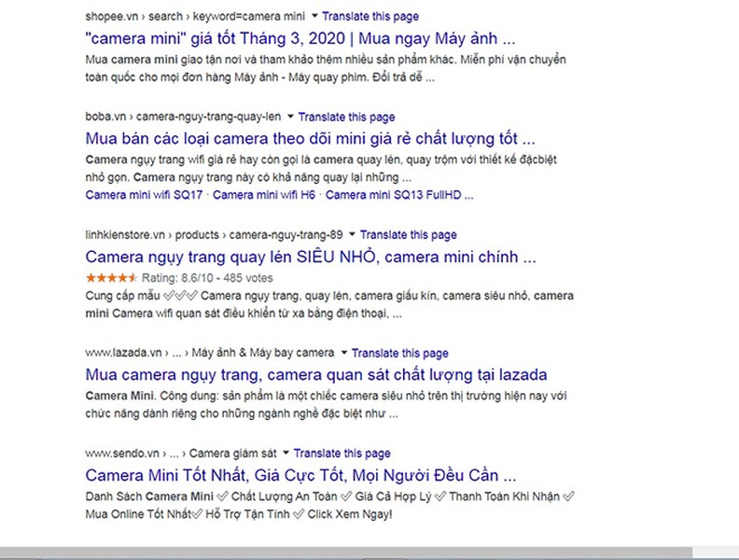This screenshot has width=739, height=560.
Task: Expand dropdown arrow next to sendo.vn URL
Action: point(286,453)
